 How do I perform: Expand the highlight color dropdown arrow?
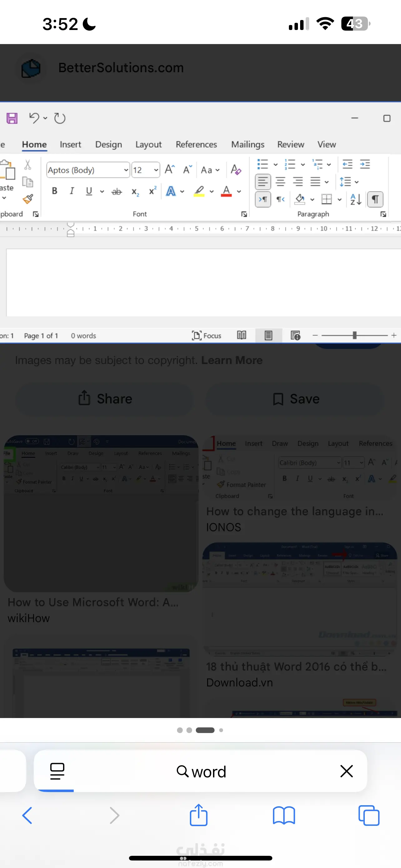tap(211, 192)
